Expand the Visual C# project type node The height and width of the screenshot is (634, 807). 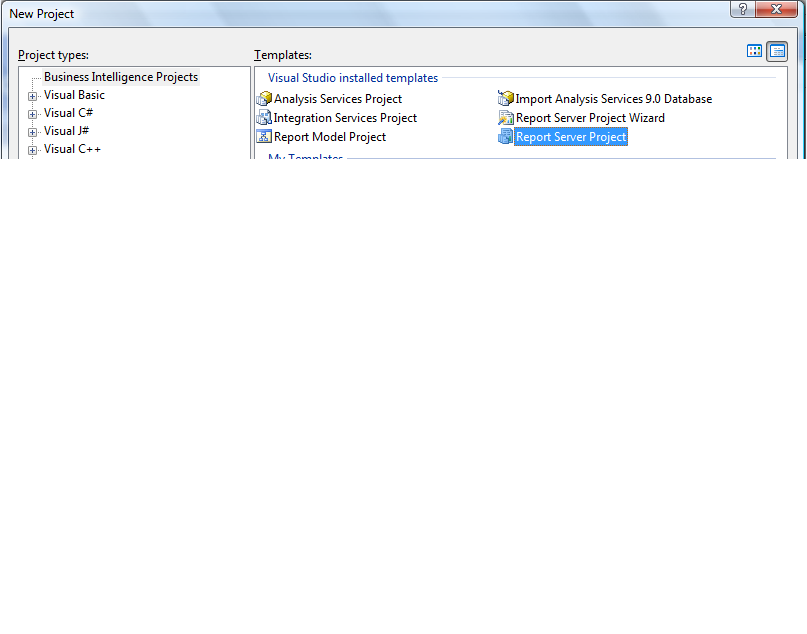(32, 114)
